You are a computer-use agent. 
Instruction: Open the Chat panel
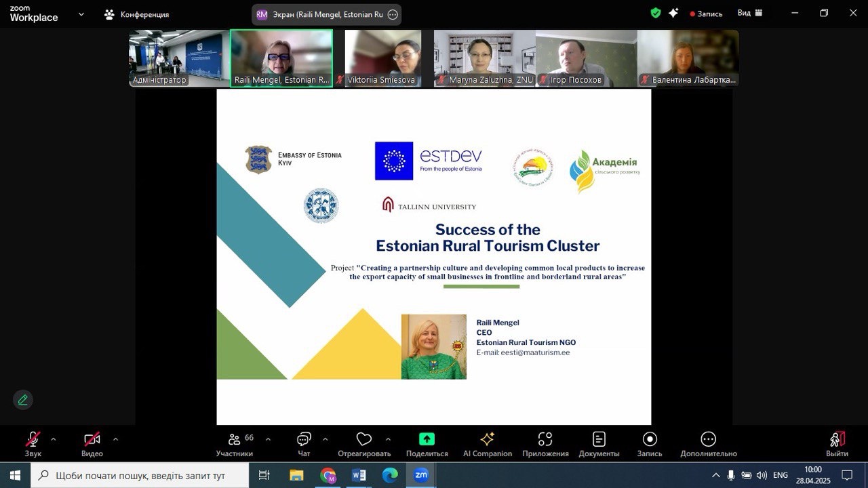pyautogui.click(x=304, y=440)
